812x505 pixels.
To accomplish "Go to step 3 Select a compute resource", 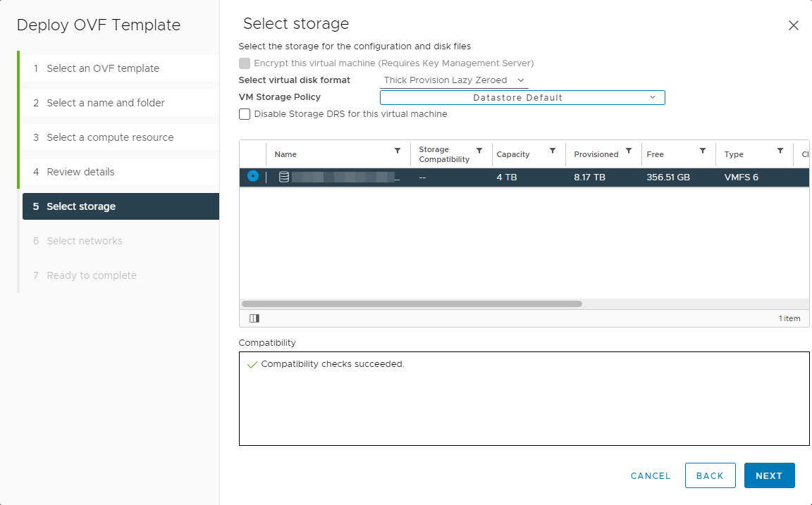I will point(109,137).
